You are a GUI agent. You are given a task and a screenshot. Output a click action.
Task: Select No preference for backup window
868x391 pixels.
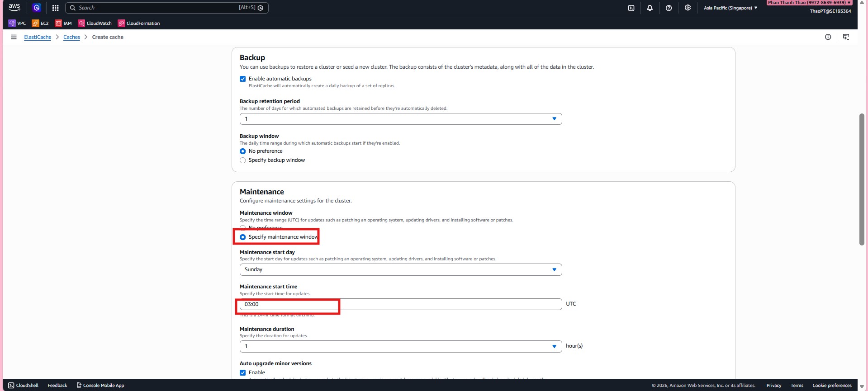(x=243, y=151)
